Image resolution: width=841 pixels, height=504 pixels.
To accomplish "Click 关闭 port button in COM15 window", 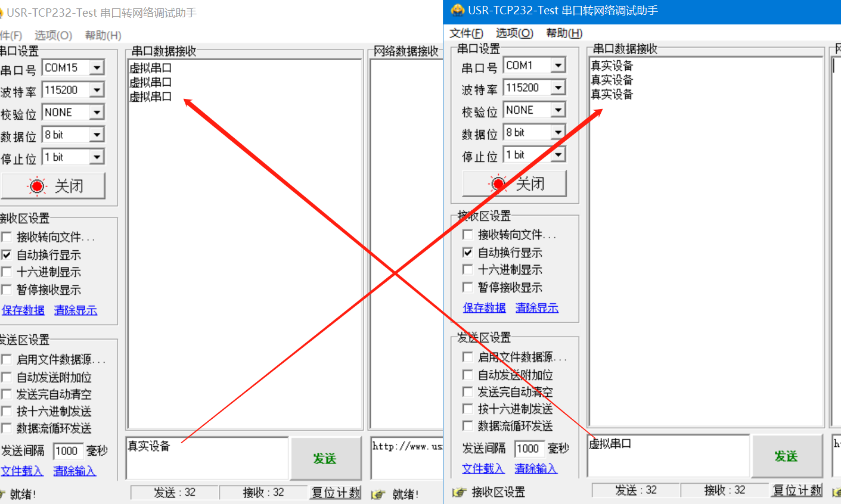I will click(53, 186).
